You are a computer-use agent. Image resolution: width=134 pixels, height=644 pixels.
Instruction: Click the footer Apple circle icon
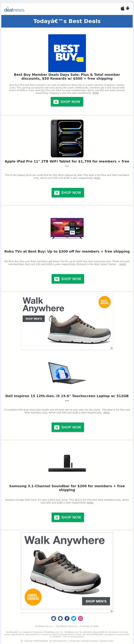coord(54,618)
